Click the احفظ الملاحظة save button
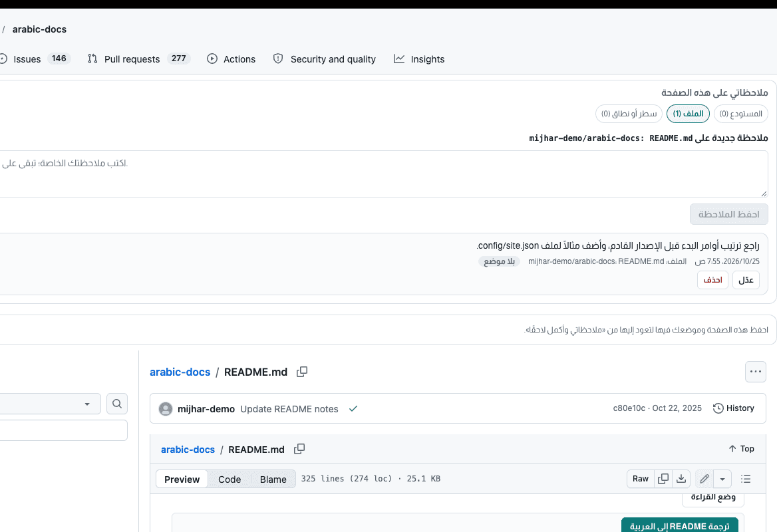The height and width of the screenshot is (532, 777). point(729,214)
